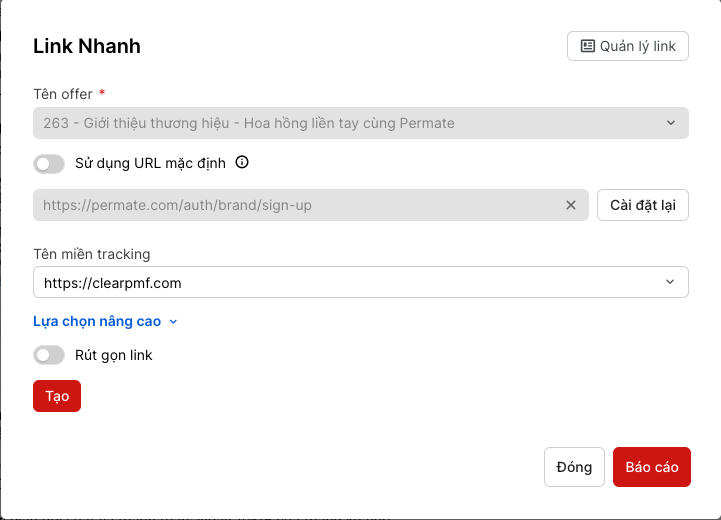Screen dimensions: 721x520
Task: Click the info icon beside Sử dụng URL mặc định
Action: (x=241, y=163)
